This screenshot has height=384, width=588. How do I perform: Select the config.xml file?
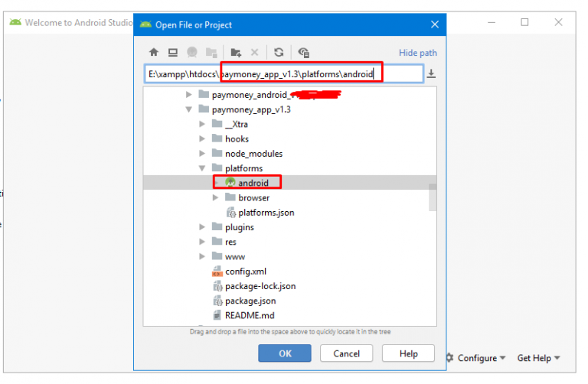click(245, 272)
